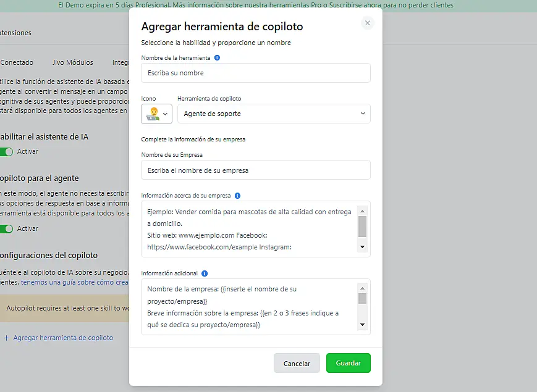Click info icon beside Nombre de la herramienta
Viewport: 537px width, 392px height.
(217, 57)
